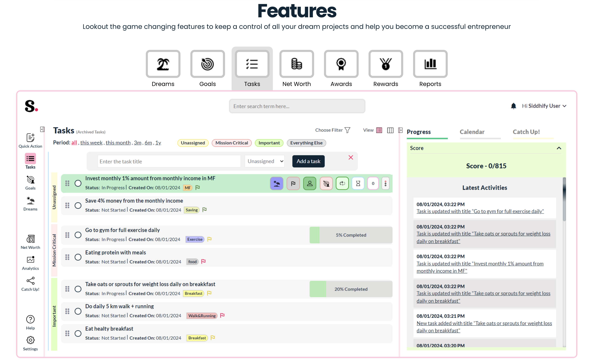Screen dimensions: 596x364
Task: Click the Add a task button
Action: coord(308,161)
